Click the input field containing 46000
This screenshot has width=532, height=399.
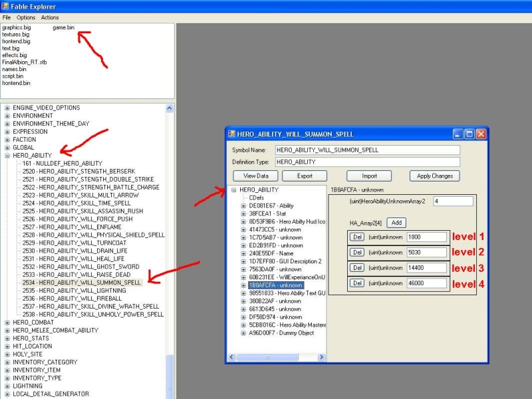pos(426,283)
